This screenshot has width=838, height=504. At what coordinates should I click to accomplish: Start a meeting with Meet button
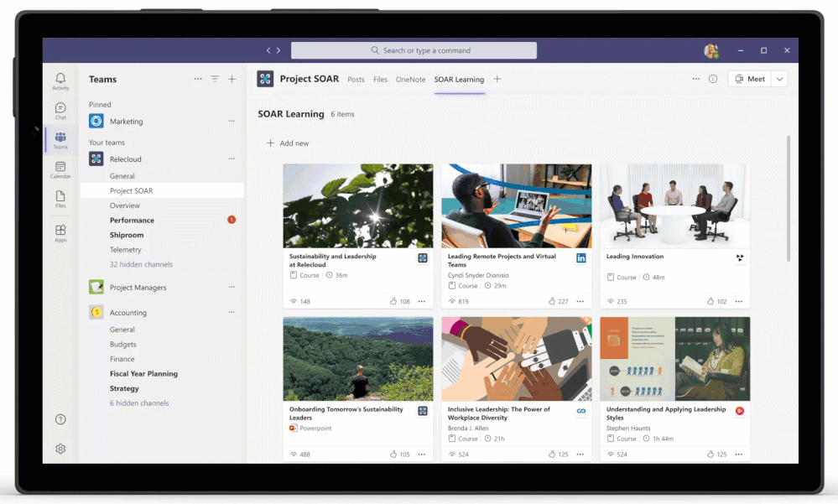pos(750,79)
